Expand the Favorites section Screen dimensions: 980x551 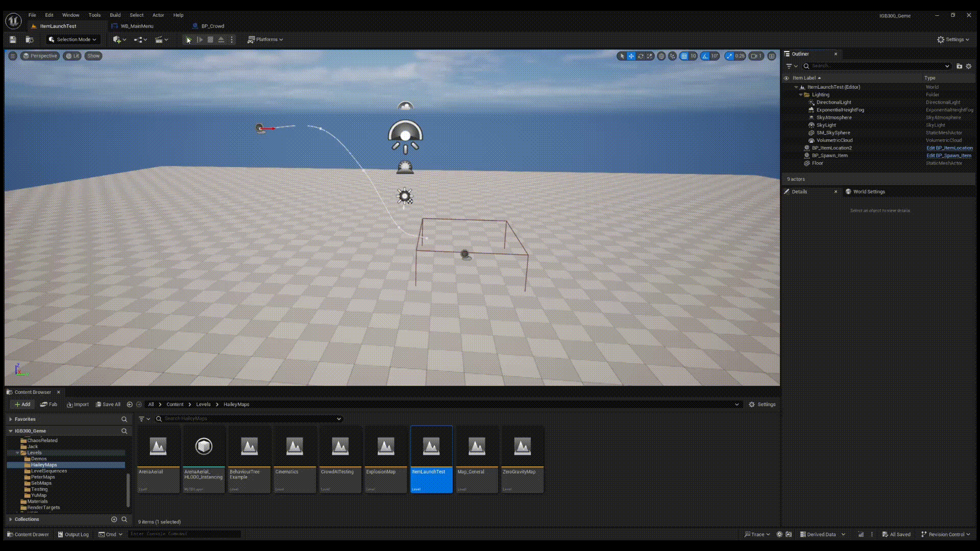11,419
